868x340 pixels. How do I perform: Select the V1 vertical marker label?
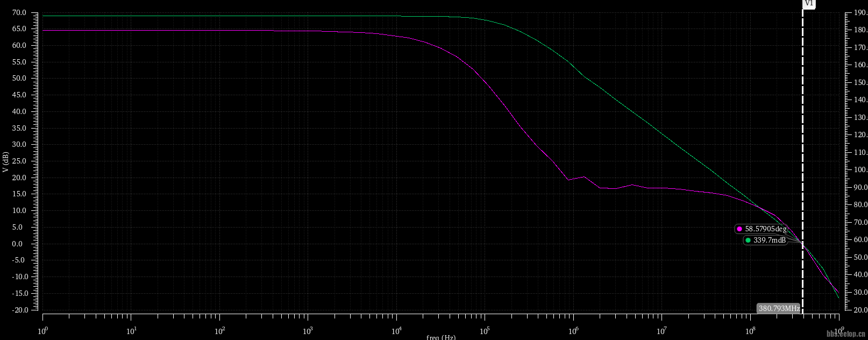[x=809, y=4]
